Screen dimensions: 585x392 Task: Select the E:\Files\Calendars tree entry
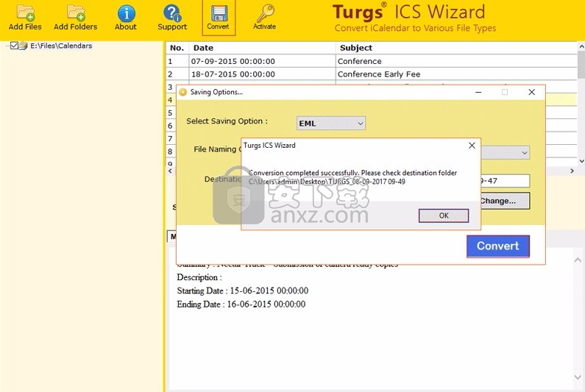tap(61, 46)
